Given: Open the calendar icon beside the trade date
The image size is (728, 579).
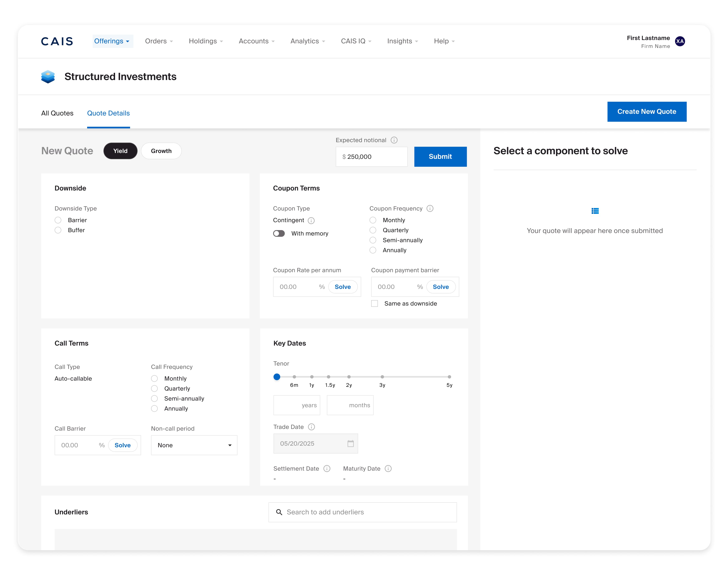Looking at the screenshot, I should pyautogui.click(x=350, y=443).
